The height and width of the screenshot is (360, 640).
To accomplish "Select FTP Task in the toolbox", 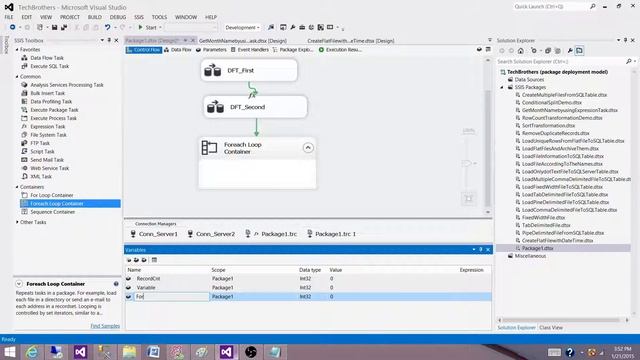I will pyautogui.click(x=40, y=143).
